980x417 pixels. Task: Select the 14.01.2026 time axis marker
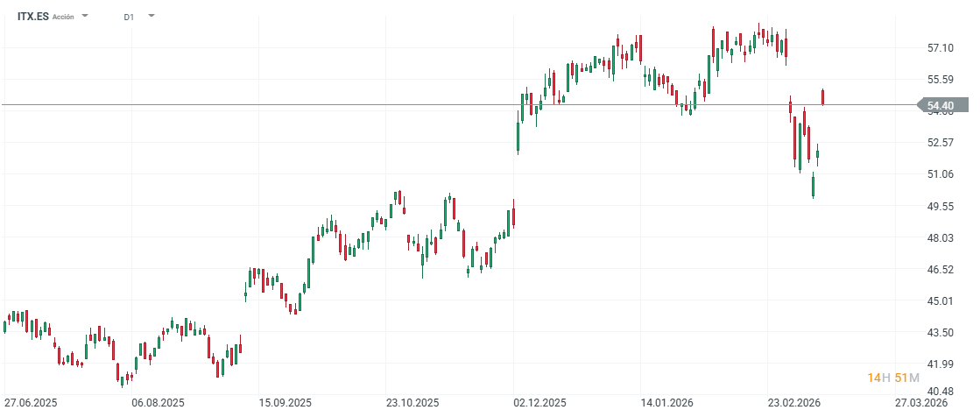click(x=666, y=403)
